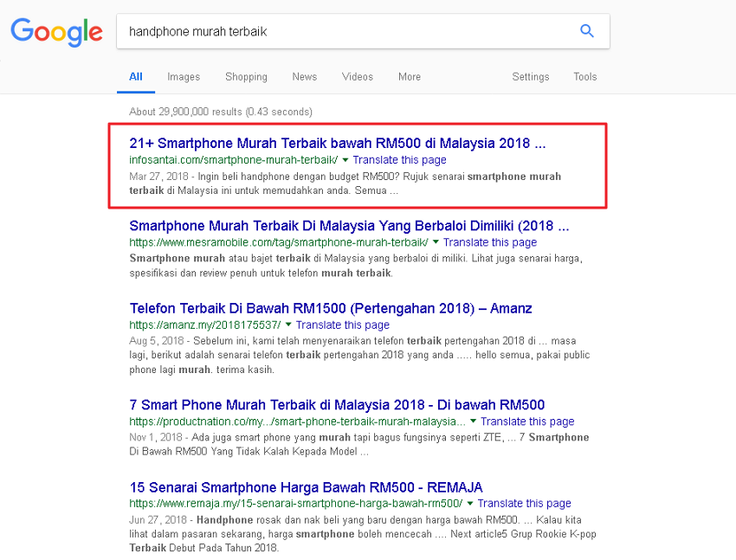This screenshot has height=560, width=736.
Task: Open the Google logo homepage link
Action: (x=56, y=32)
